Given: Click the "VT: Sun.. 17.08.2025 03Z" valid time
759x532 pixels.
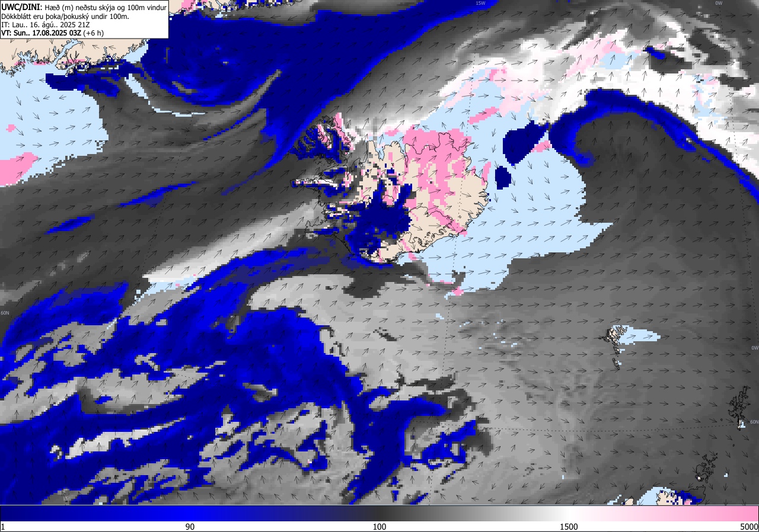Looking at the screenshot, I should tap(41, 34).
